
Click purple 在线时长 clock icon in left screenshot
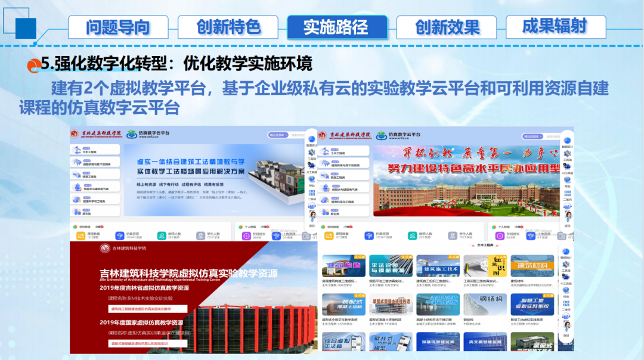point(246,235)
